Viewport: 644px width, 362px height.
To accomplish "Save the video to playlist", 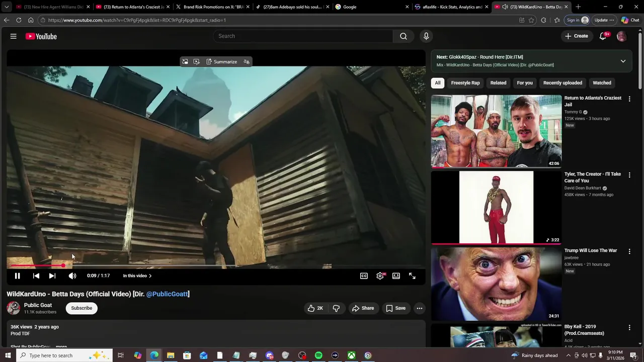I will pyautogui.click(x=396, y=308).
